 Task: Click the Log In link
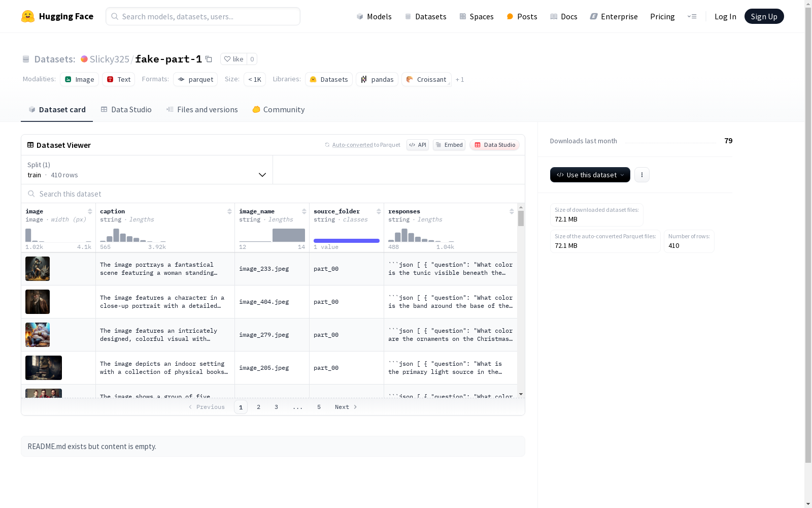(x=725, y=16)
